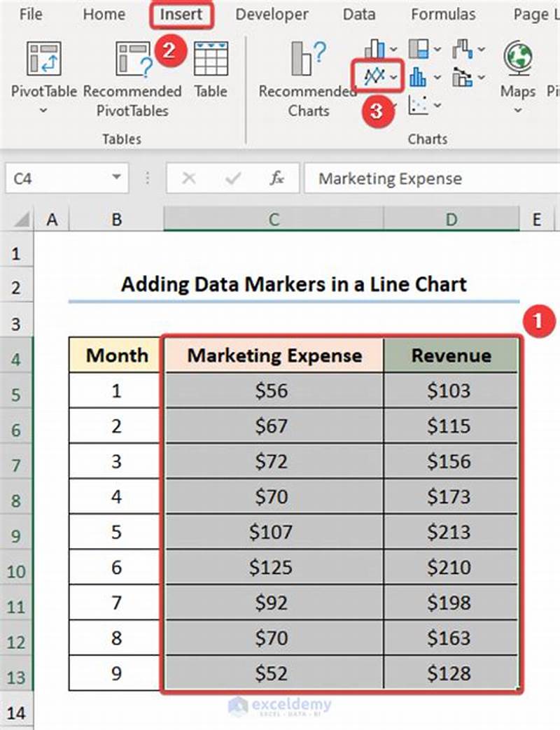Screen dimensions: 560x730
Task: Select the Revenue header cell
Action: coord(451,356)
